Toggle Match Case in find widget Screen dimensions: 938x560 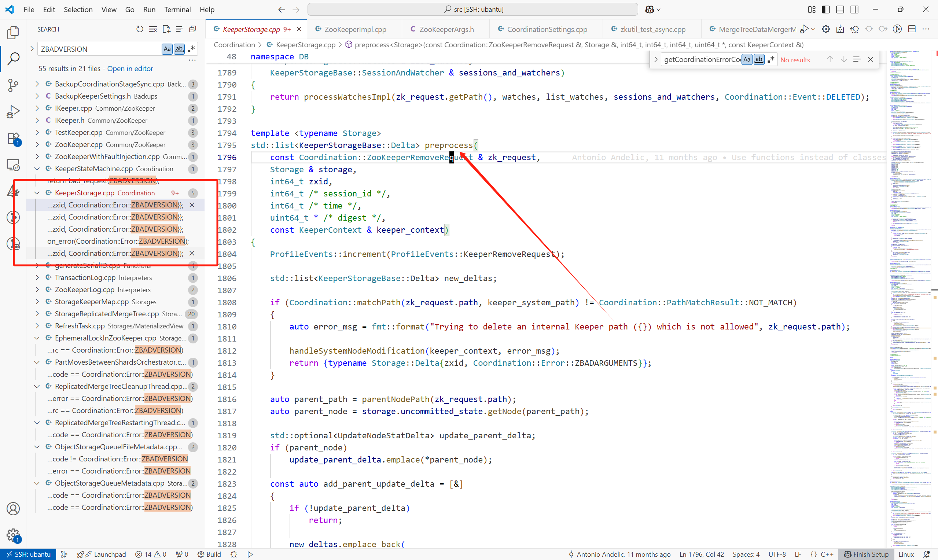[747, 59]
